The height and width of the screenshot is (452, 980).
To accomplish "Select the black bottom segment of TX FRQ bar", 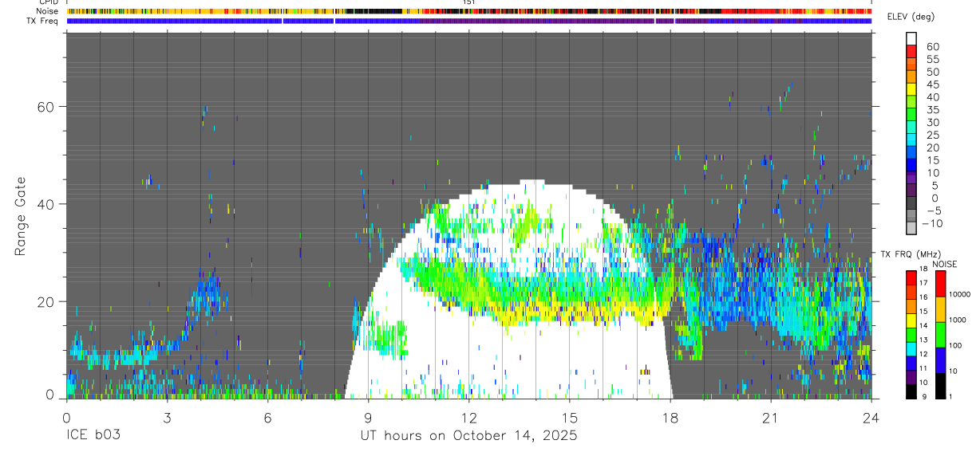I will (911, 391).
